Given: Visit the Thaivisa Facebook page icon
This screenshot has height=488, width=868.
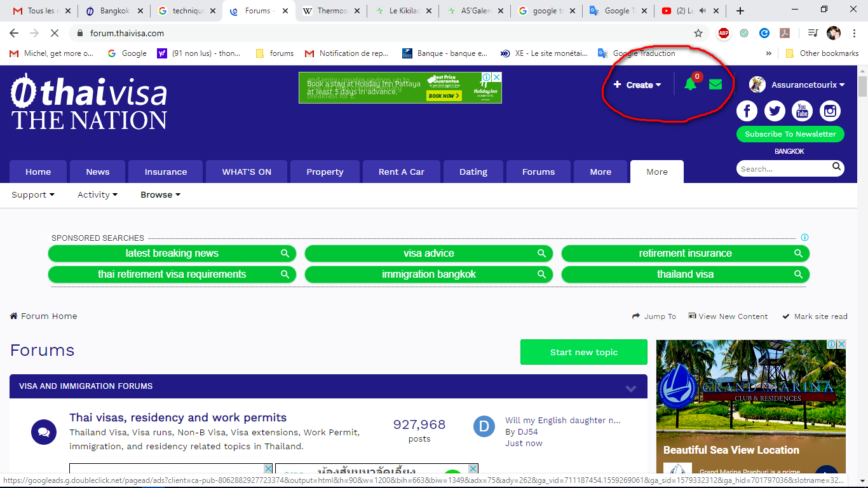Looking at the screenshot, I should click(x=747, y=111).
